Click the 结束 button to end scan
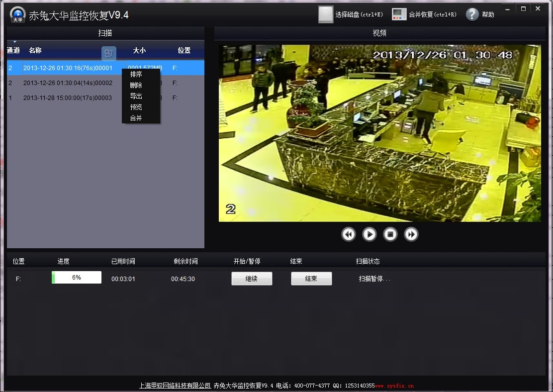The width and height of the screenshot is (553, 392). (311, 279)
